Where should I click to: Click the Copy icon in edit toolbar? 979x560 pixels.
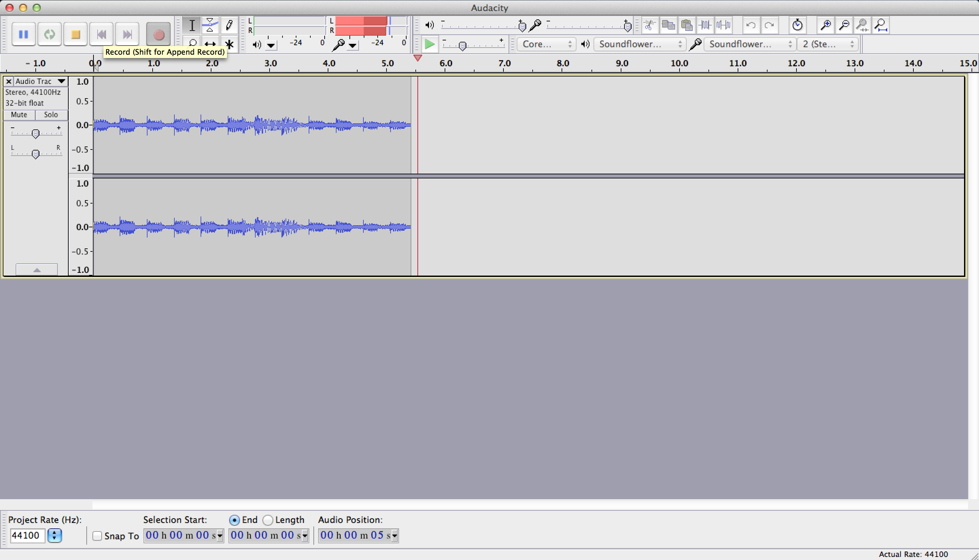pyautogui.click(x=668, y=25)
